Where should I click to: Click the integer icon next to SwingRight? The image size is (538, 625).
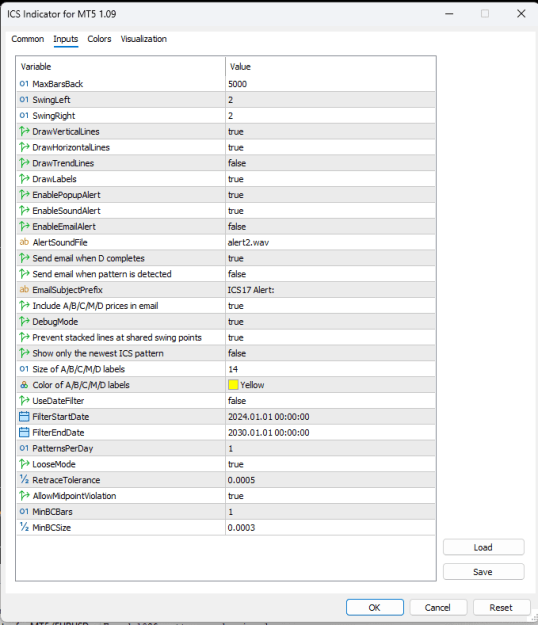point(24,116)
